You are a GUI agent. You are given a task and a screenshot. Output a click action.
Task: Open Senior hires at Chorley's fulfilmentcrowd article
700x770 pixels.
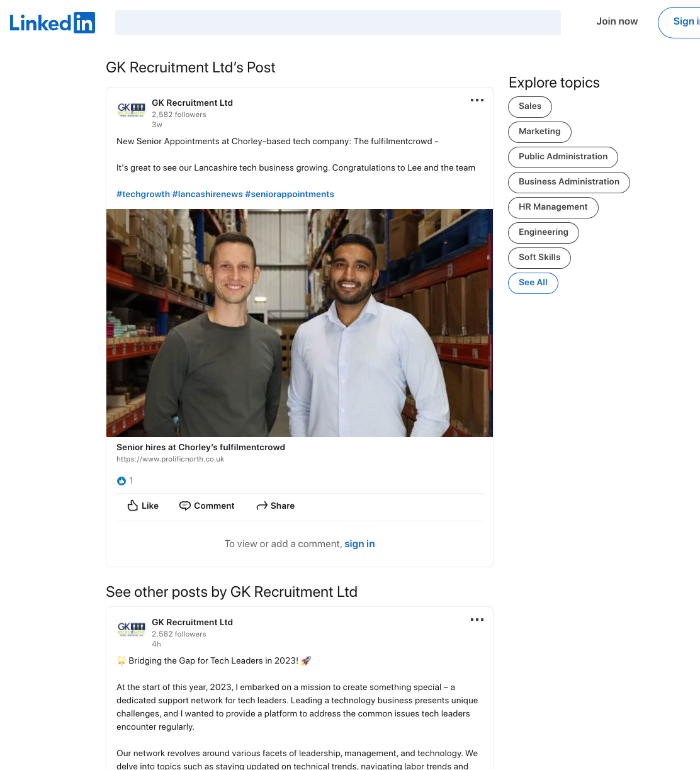[x=201, y=447]
